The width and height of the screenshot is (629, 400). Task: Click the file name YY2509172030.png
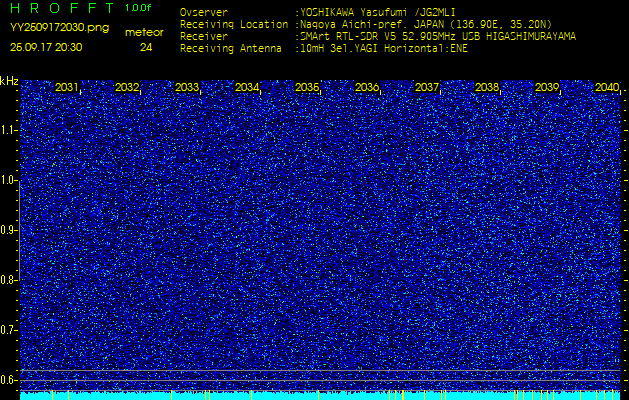click(x=59, y=28)
